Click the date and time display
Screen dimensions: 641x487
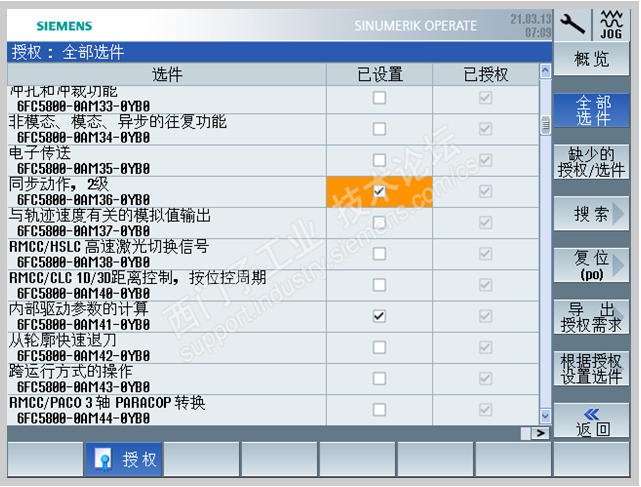click(530, 25)
